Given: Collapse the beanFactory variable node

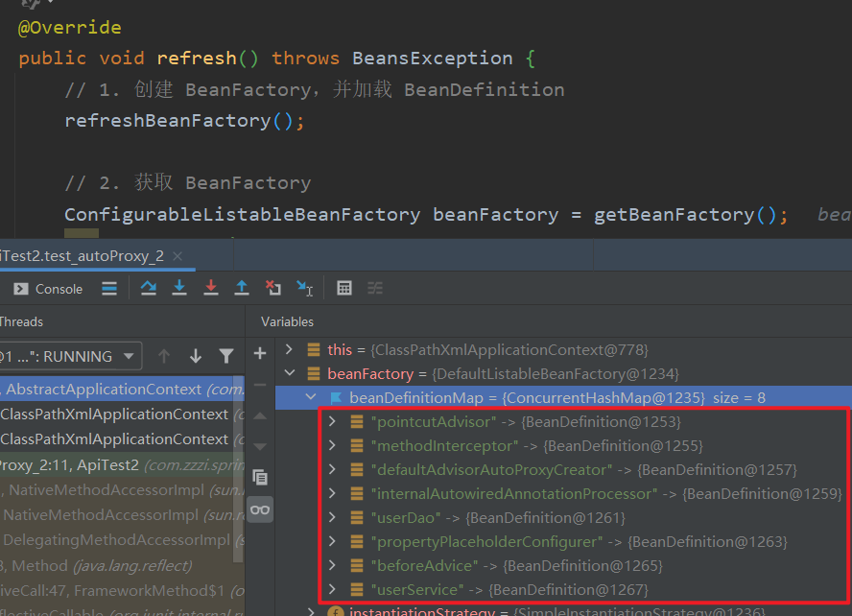Looking at the screenshot, I should point(292,374).
